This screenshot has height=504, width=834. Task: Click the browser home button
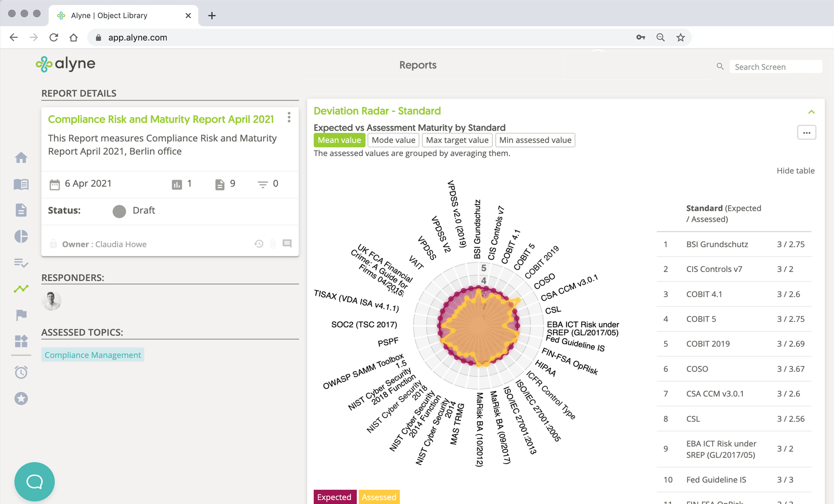point(73,37)
